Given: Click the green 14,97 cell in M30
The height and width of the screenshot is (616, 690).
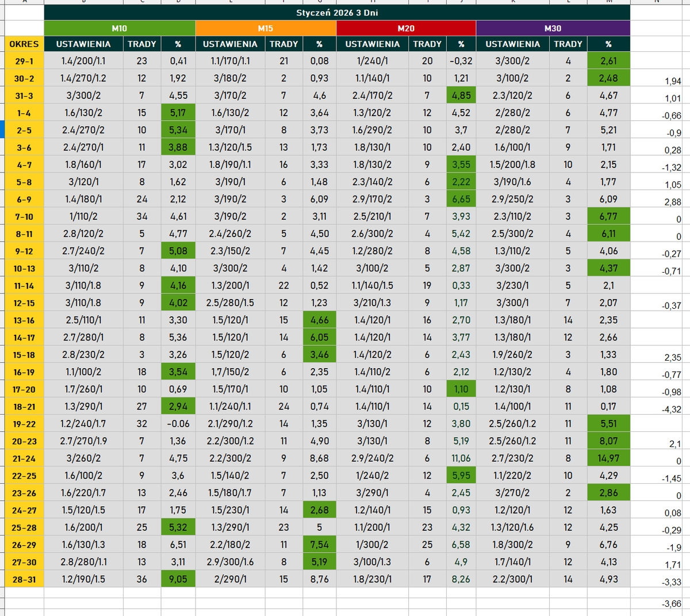Looking at the screenshot, I should (x=608, y=458).
